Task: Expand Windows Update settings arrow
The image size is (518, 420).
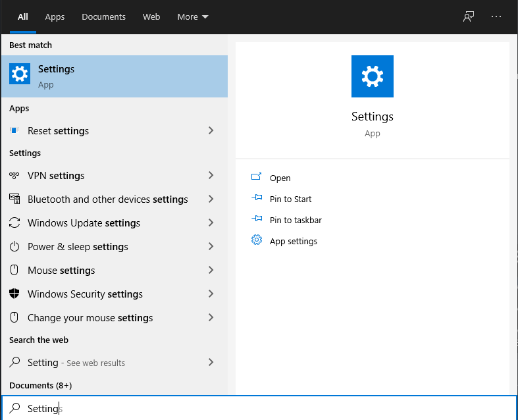Action: pos(211,223)
